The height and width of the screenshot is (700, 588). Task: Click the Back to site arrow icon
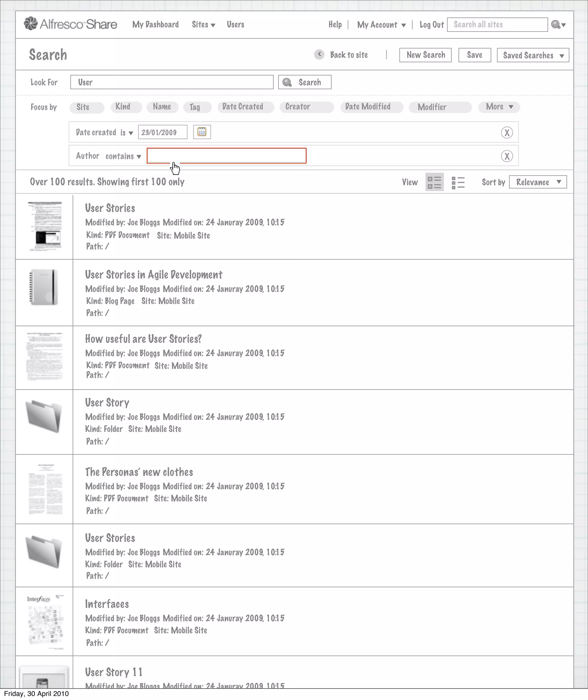pos(319,54)
